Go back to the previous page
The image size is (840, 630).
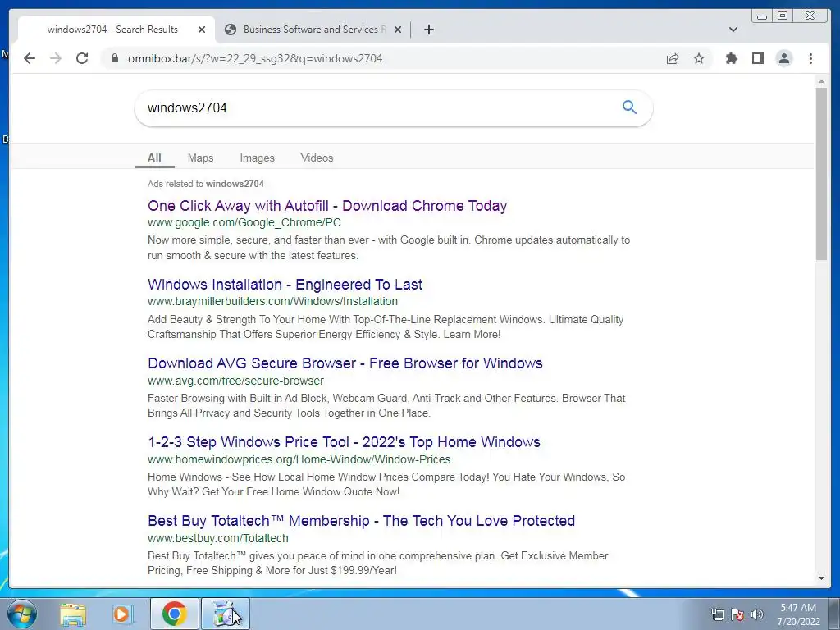point(30,58)
